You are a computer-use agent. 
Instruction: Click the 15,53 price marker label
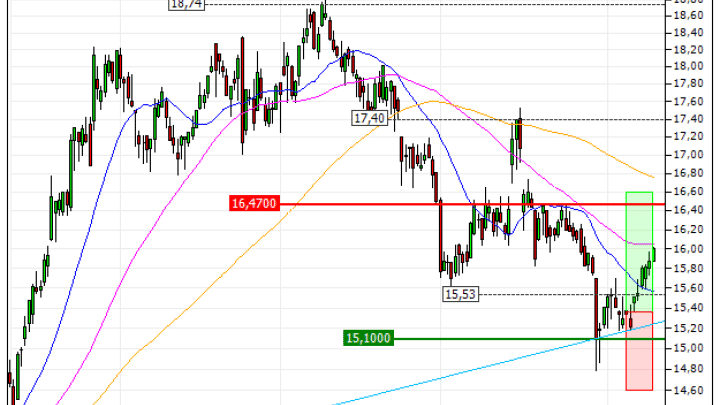[x=461, y=294]
